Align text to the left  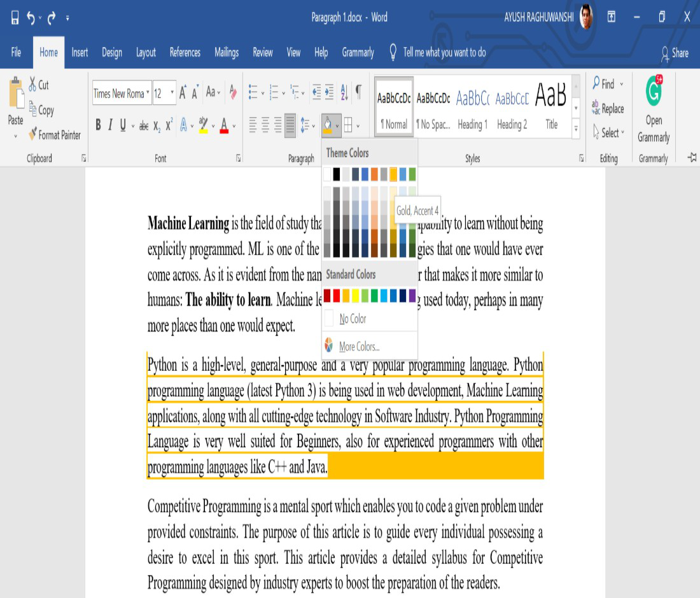point(252,125)
